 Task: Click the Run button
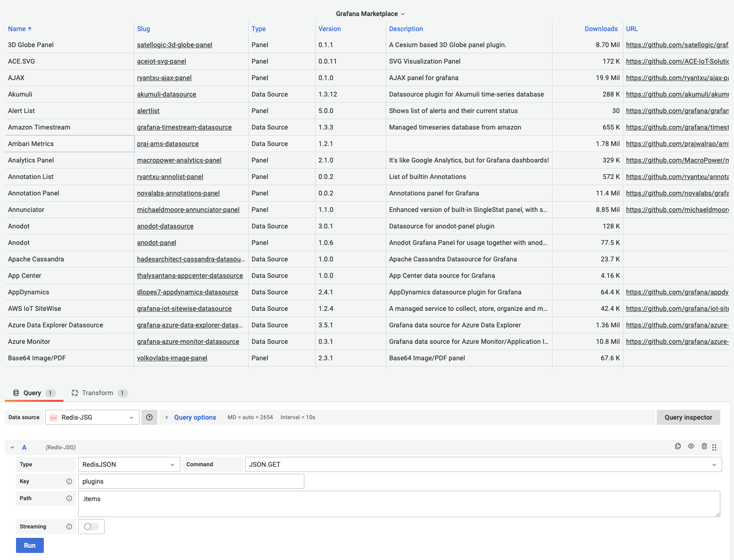30,545
